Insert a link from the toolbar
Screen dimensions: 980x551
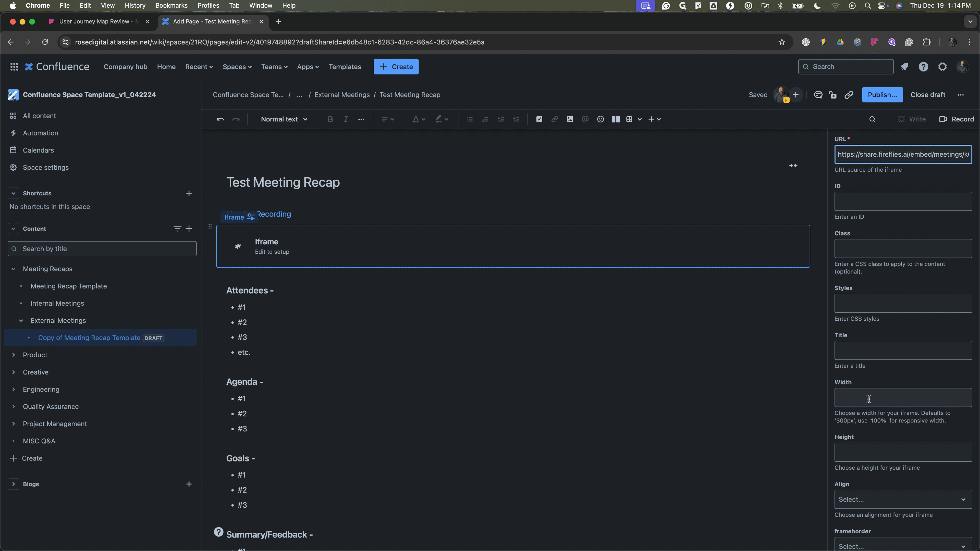[x=555, y=119]
